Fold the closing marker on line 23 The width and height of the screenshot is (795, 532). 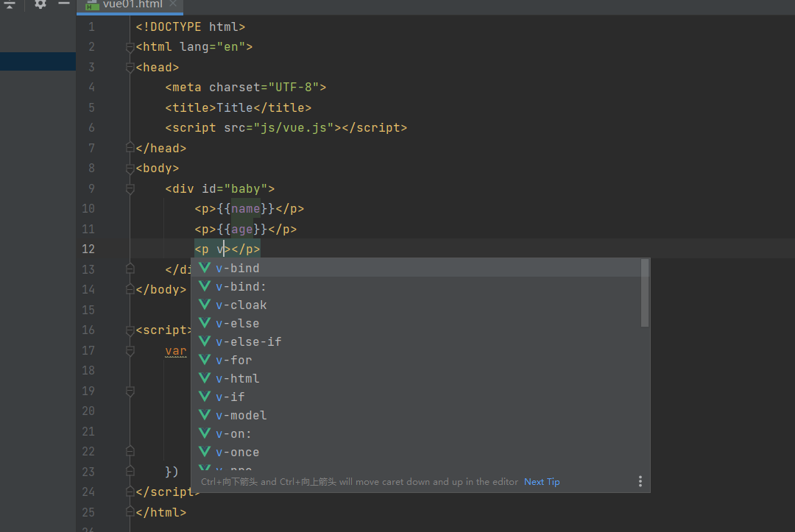(130, 471)
